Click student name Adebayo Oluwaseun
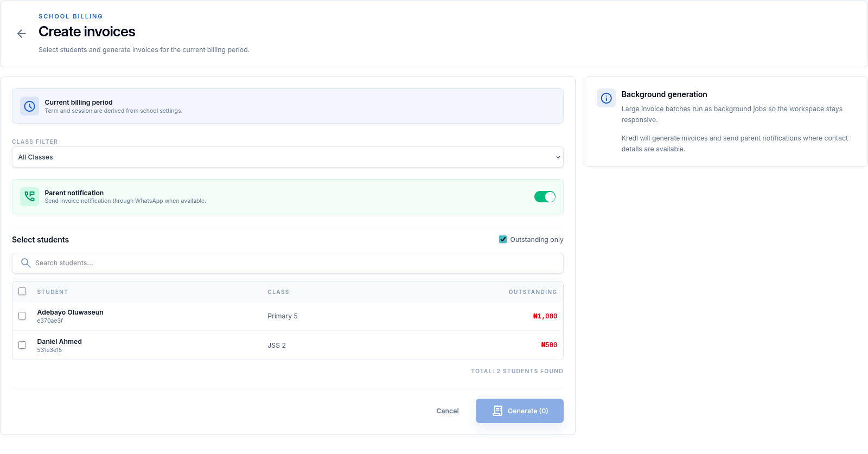This screenshot has width=868, height=454. (70, 312)
